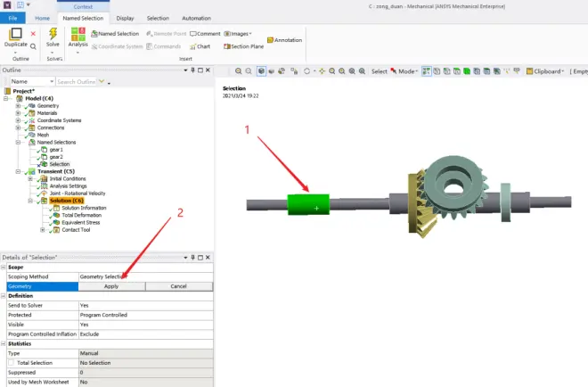This screenshot has width=588, height=387.
Task: Insert a Comment from ribbon
Action: coord(205,34)
